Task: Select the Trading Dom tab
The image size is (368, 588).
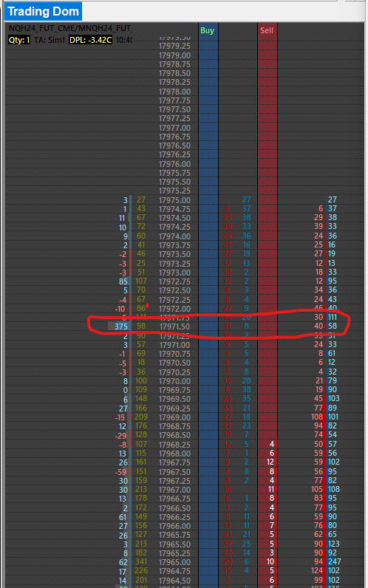Action: [43, 11]
